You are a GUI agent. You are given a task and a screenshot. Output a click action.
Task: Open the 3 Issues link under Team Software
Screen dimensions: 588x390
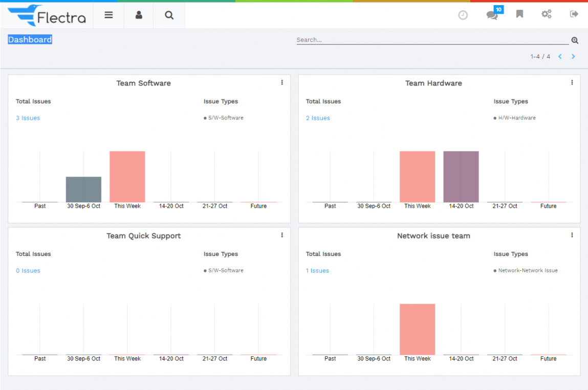click(28, 118)
